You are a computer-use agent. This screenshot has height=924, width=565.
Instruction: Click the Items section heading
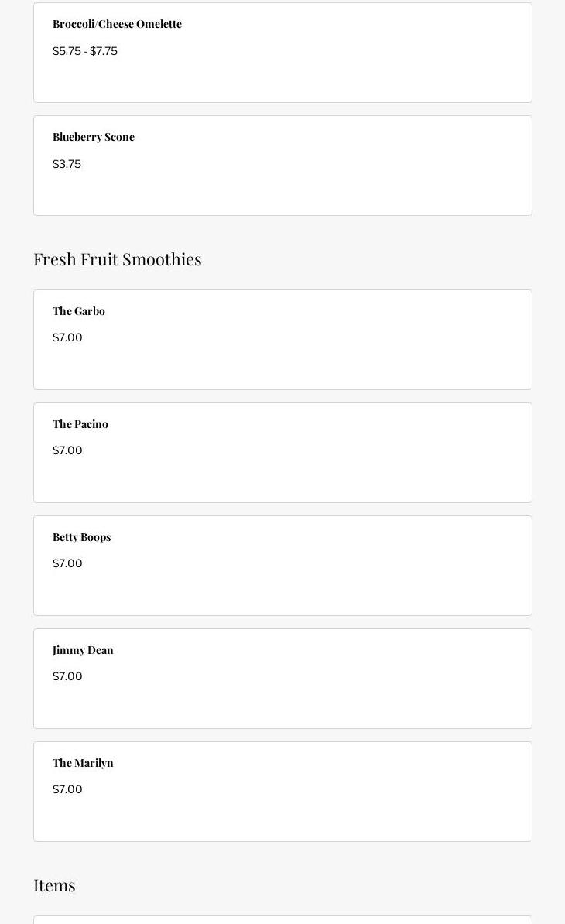[x=54, y=885]
